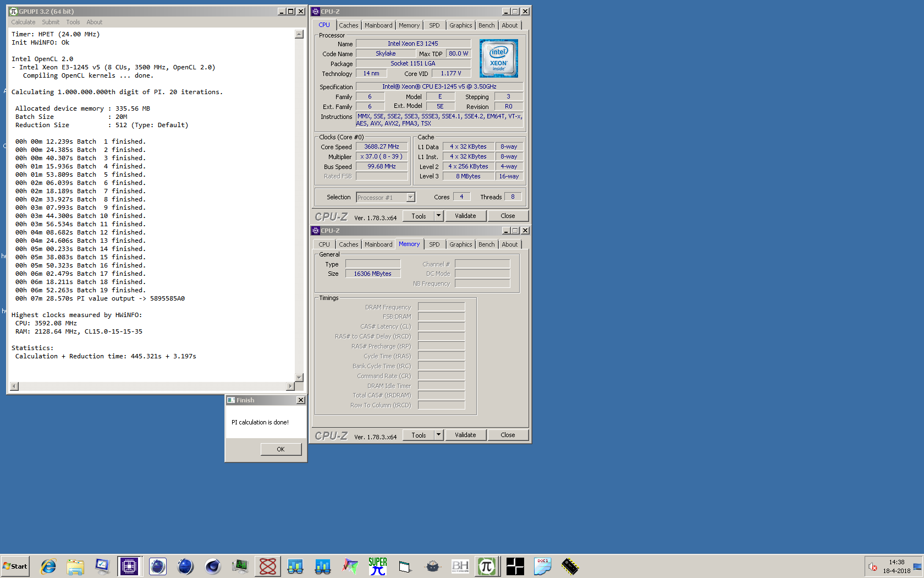Open the Submit menu in GPUPI

pyautogui.click(x=51, y=22)
